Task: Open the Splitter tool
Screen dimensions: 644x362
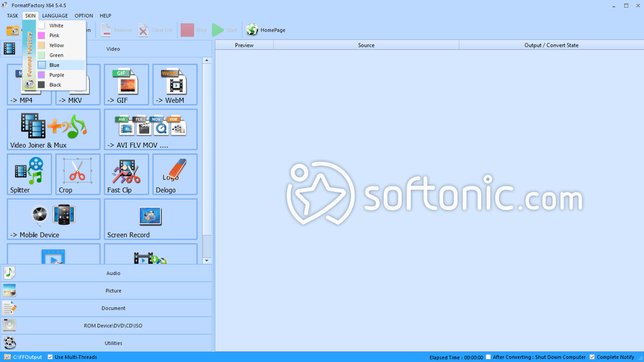Action: (29, 174)
